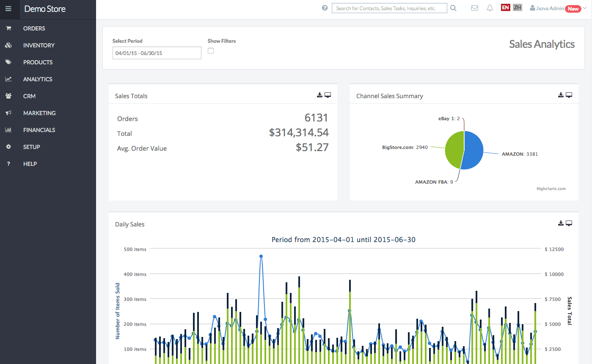The width and height of the screenshot is (592, 364).
Task: Click the help question mark icon
Action: 325,8
